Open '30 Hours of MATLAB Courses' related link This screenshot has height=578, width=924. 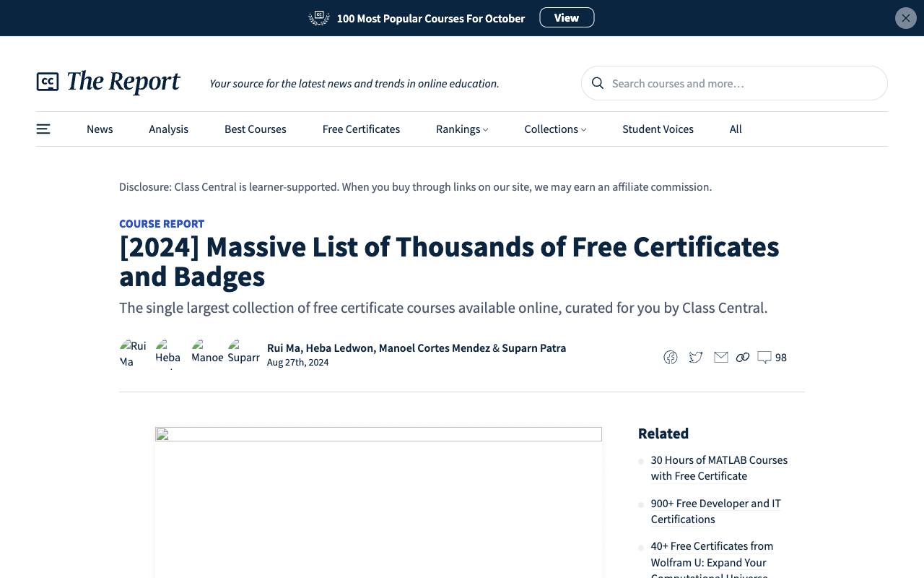click(x=719, y=468)
